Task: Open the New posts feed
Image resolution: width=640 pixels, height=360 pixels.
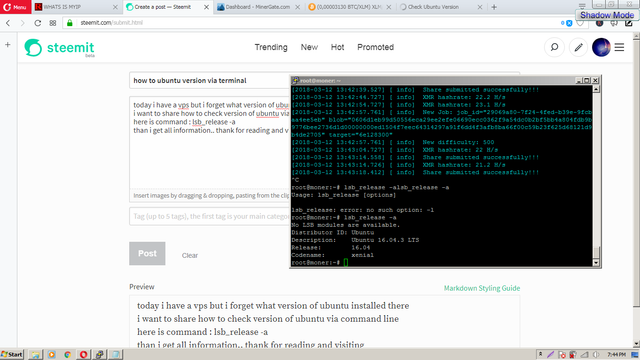Action: point(309,47)
